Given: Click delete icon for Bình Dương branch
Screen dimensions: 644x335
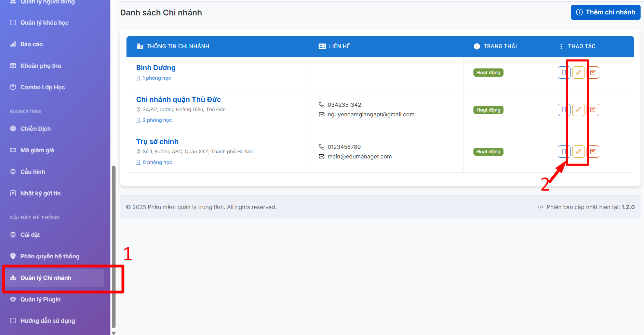Looking at the screenshot, I should click(x=593, y=73).
